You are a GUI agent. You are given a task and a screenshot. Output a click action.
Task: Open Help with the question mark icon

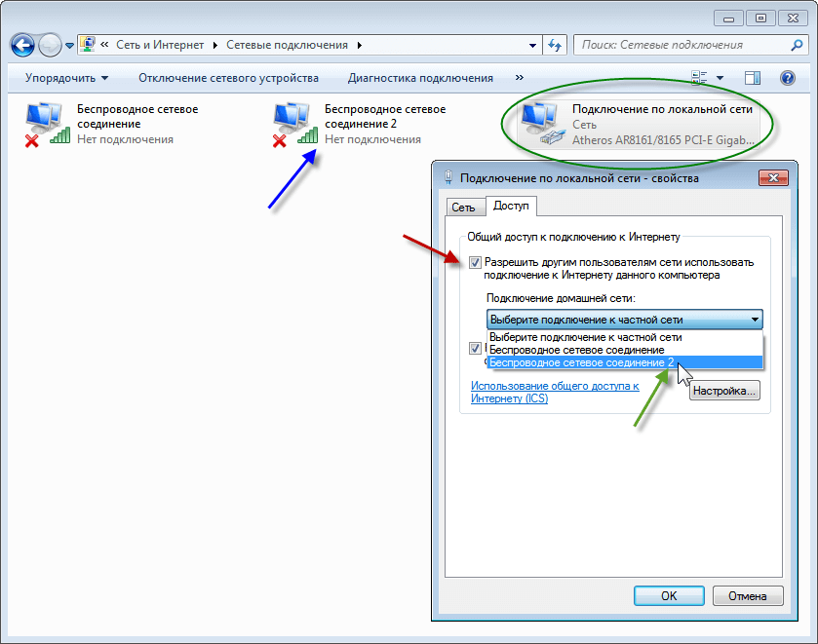tap(787, 78)
